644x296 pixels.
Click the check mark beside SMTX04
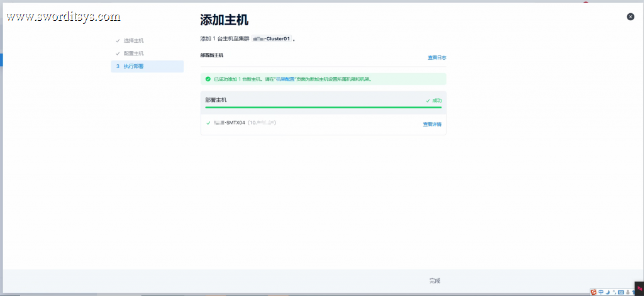tap(209, 123)
